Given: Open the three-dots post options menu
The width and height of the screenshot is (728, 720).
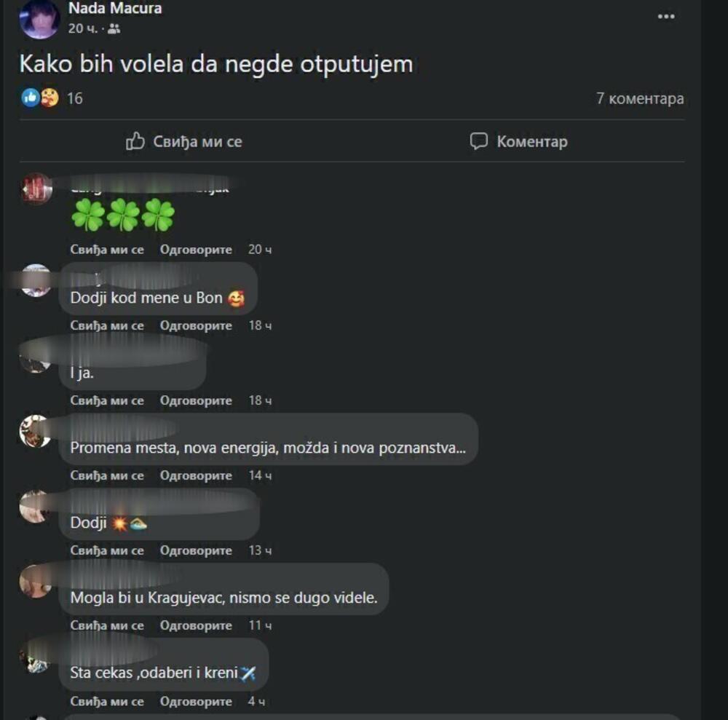Looking at the screenshot, I should [x=666, y=17].
